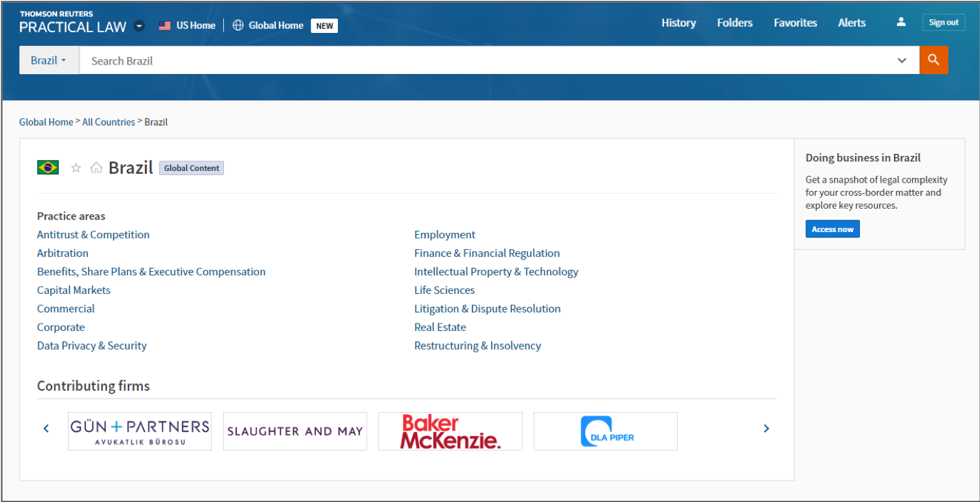Open Capital Markets practice area

click(x=73, y=290)
